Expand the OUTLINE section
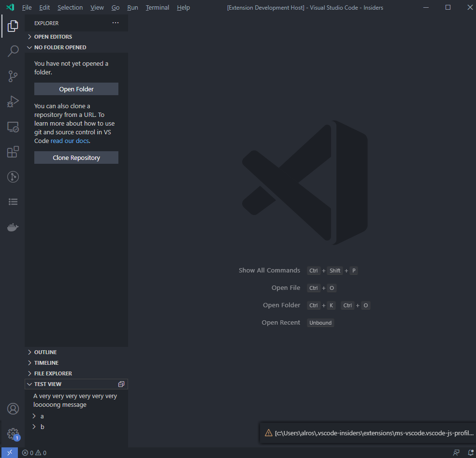Image resolution: width=476 pixels, height=458 pixels. [46, 352]
